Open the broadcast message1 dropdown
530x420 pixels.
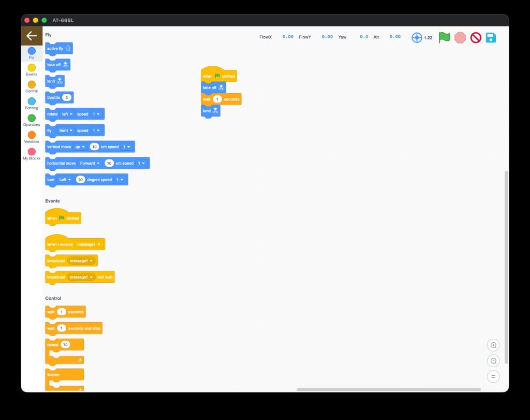pyautogui.click(x=81, y=260)
